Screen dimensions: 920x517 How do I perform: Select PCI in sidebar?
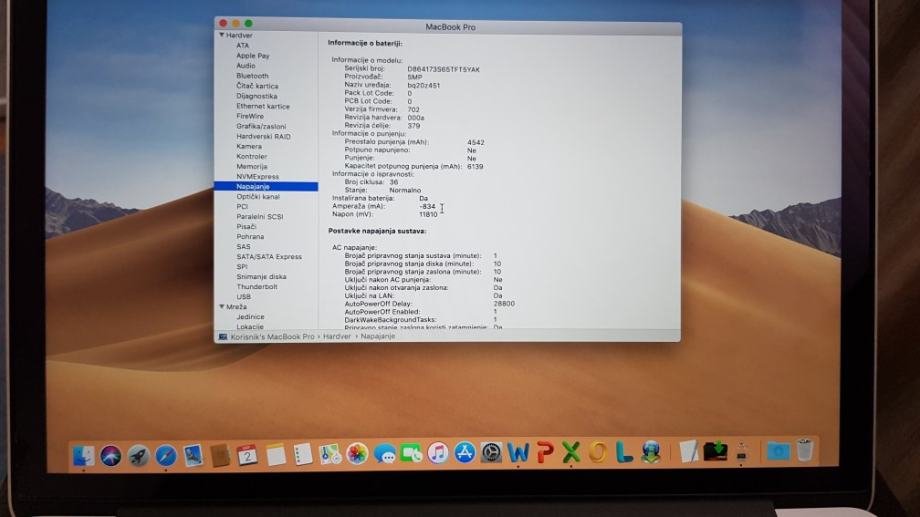click(242, 207)
